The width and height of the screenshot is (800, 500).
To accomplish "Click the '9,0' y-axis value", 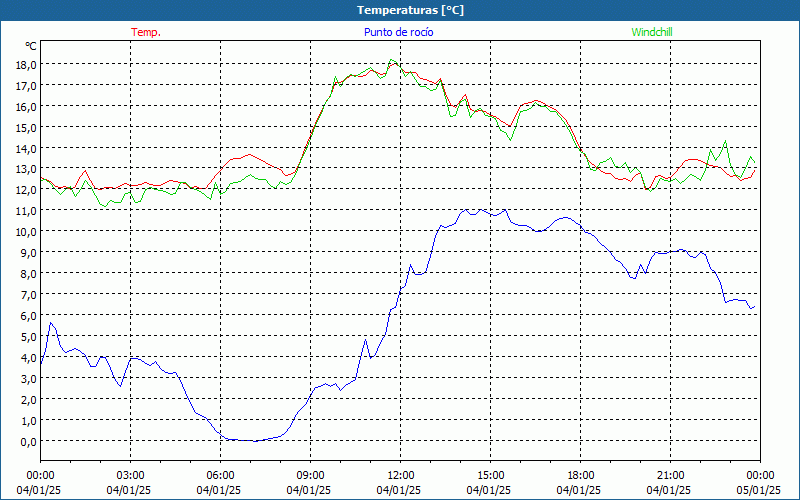I will [31, 253].
